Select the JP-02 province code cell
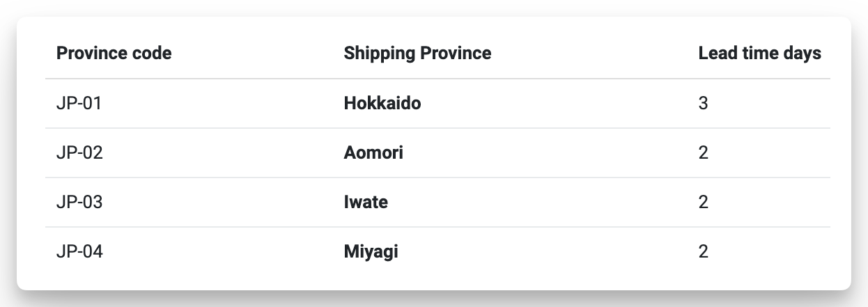868x307 pixels. pos(79,153)
